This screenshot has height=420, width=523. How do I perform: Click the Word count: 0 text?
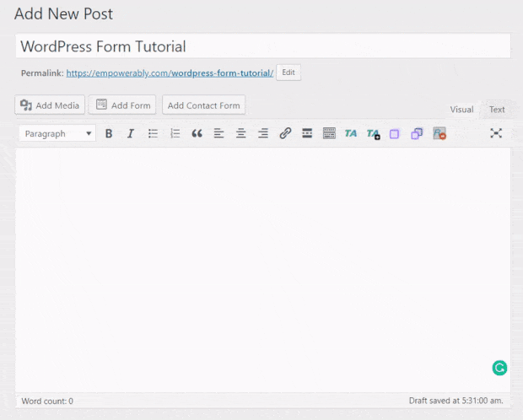47,401
